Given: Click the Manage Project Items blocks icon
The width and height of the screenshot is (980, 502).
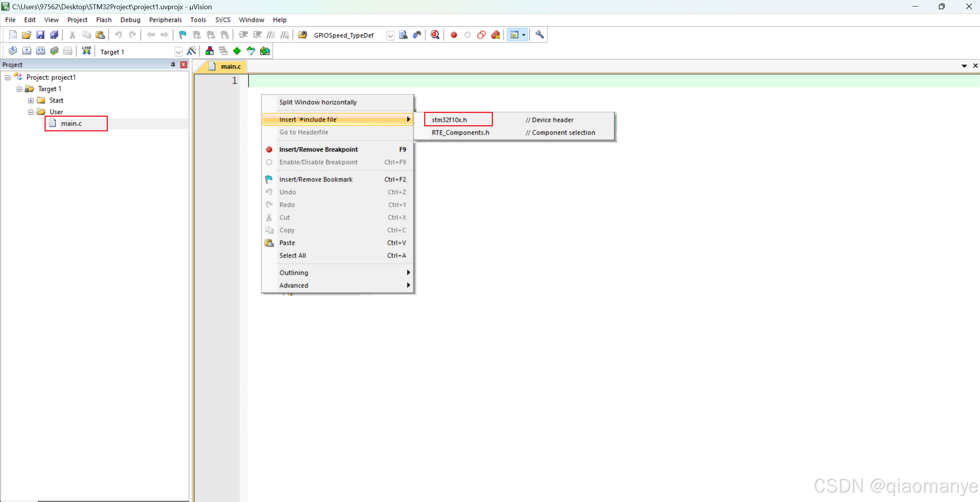Looking at the screenshot, I should (x=209, y=51).
